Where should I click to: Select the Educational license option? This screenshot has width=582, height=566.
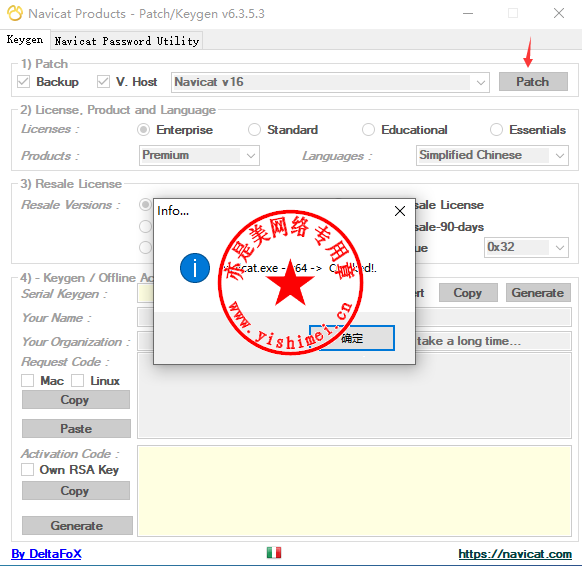pos(368,130)
